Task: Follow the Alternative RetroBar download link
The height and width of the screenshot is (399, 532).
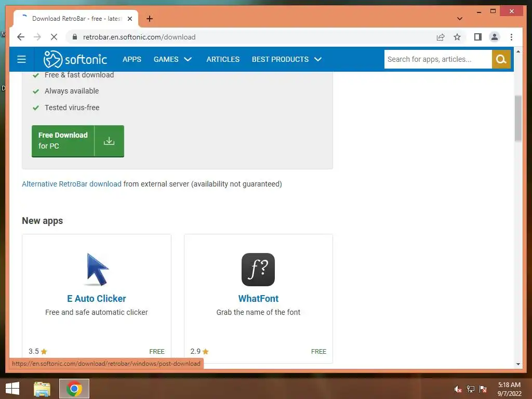Action: pyautogui.click(x=72, y=184)
